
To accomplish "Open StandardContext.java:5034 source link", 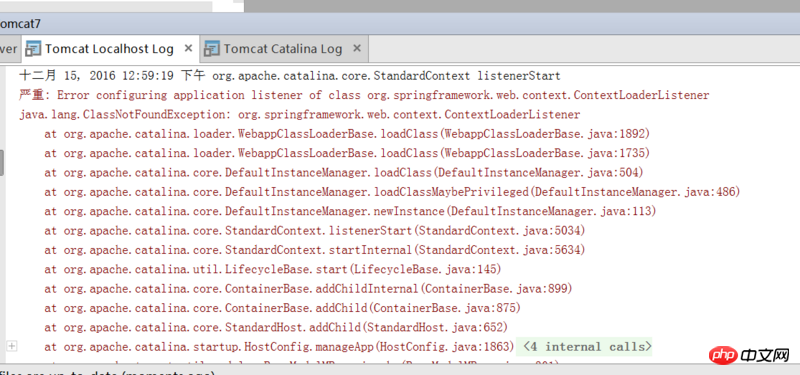I will pos(499,231).
